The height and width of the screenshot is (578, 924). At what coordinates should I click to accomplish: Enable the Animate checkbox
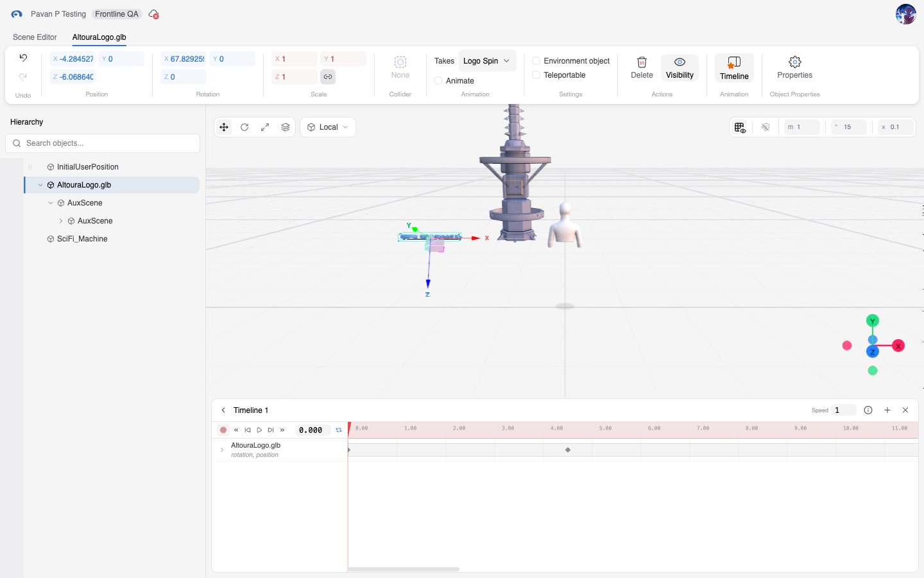(x=438, y=81)
